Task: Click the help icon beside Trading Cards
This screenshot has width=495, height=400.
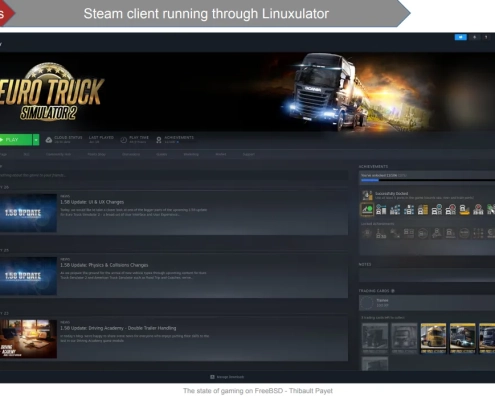Action: coord(393,291)
